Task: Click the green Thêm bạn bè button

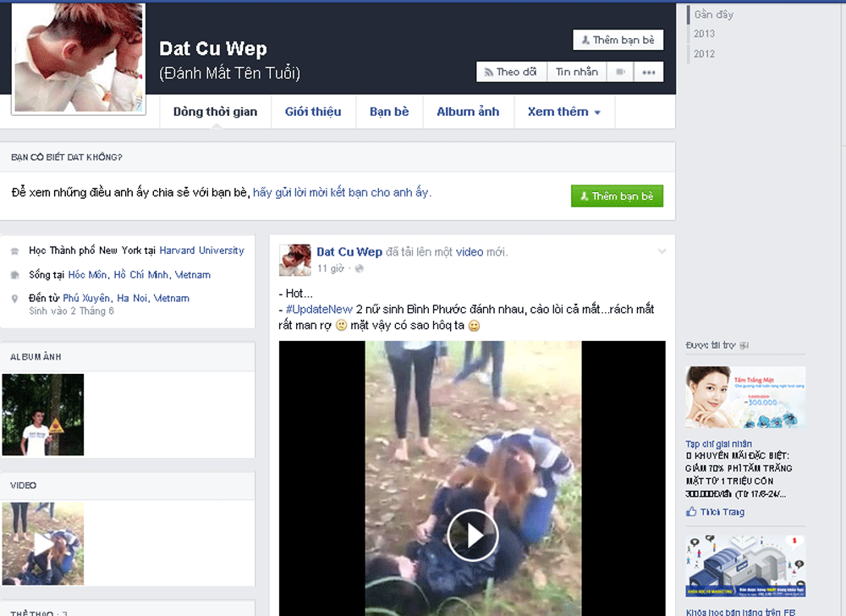Action: [x=617, y=196]
